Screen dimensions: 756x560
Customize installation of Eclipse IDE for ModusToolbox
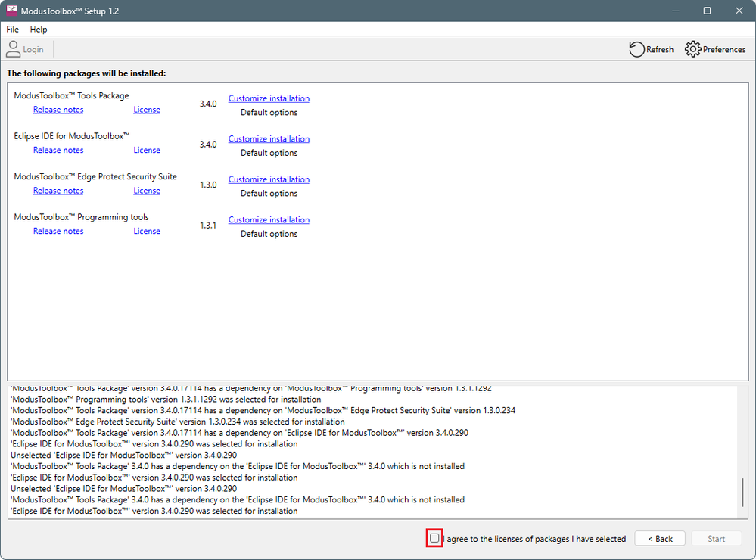tap(269, 138)
